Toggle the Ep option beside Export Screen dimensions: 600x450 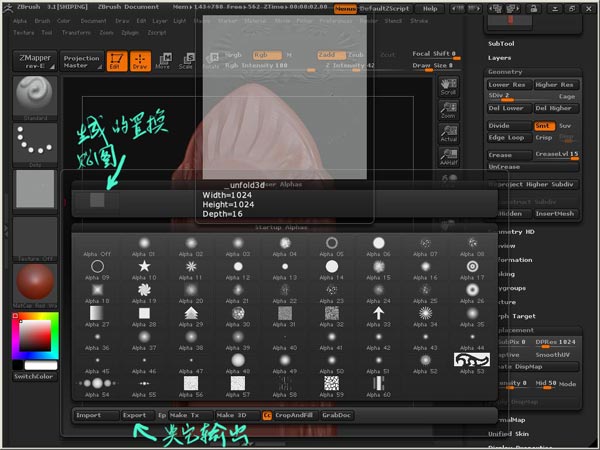(x=162, y=415)
